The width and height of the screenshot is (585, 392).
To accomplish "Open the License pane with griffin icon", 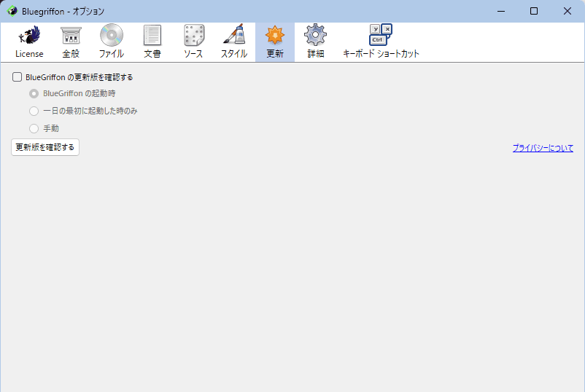I will (x=29, y=42).
